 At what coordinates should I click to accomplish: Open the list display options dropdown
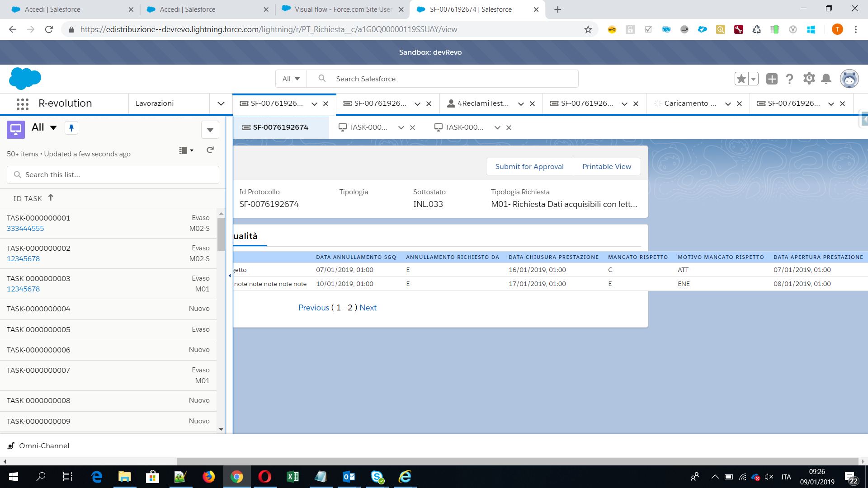click(x=186, y=150)
